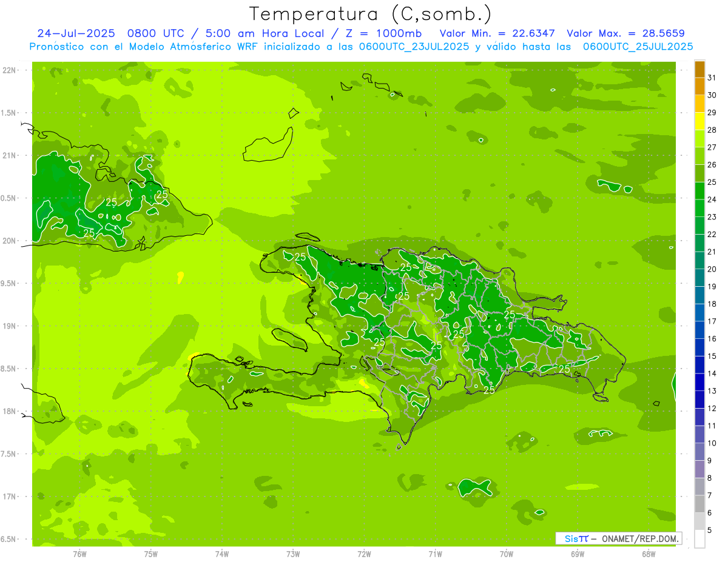Image resolution: width=728 pixels, height=562 pixels.
Task: Click the '17N' latitude axis label
Action: pos(10,497)
